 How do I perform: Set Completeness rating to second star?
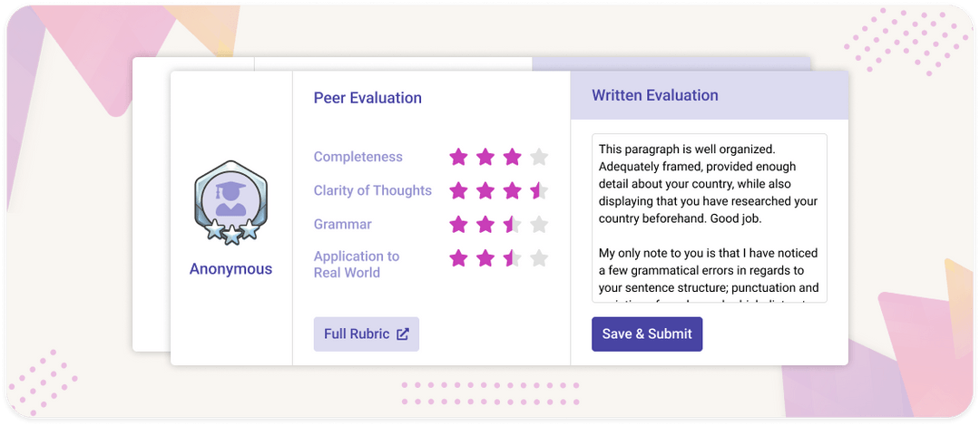click(485, 157)
